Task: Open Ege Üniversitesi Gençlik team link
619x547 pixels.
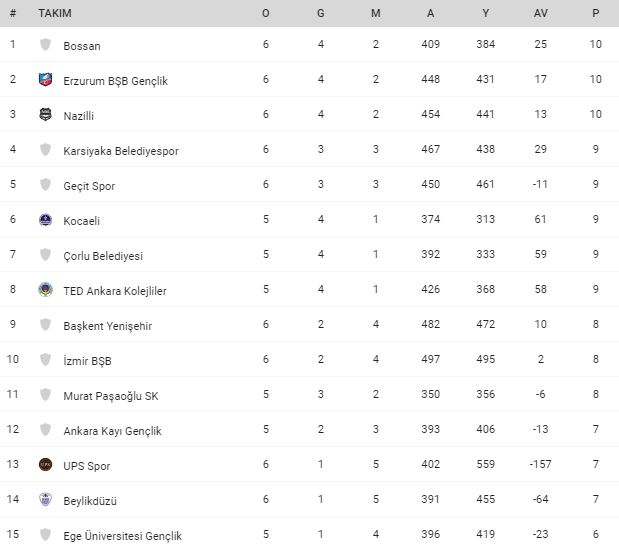Action: click(x=122, y=536)
